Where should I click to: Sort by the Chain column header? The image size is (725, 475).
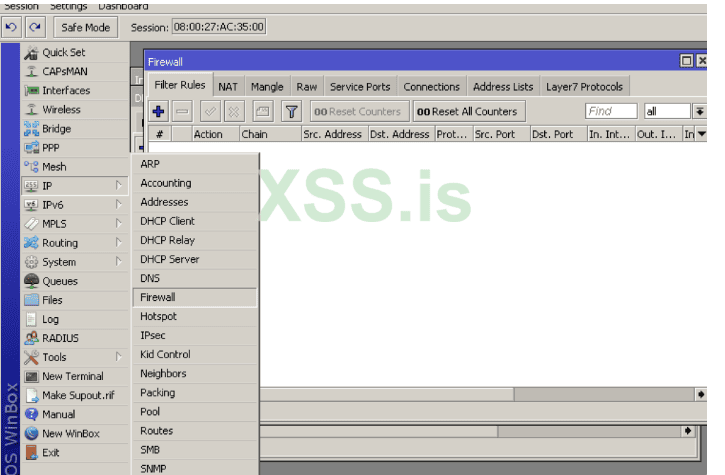[270, 134]
